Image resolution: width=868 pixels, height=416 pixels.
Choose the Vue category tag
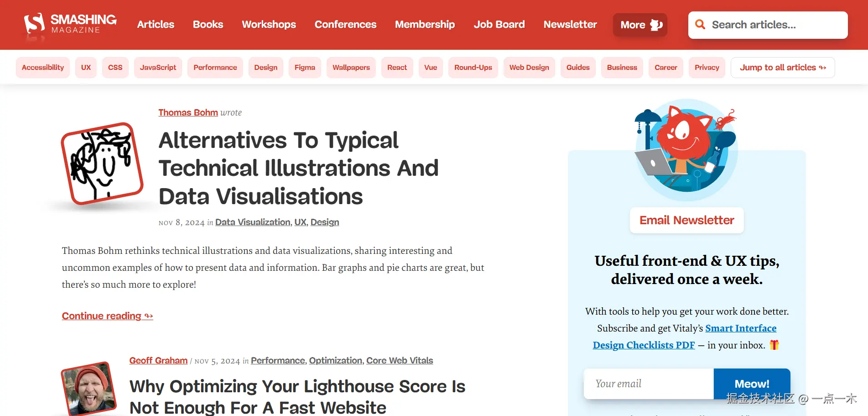pos(431,68)
